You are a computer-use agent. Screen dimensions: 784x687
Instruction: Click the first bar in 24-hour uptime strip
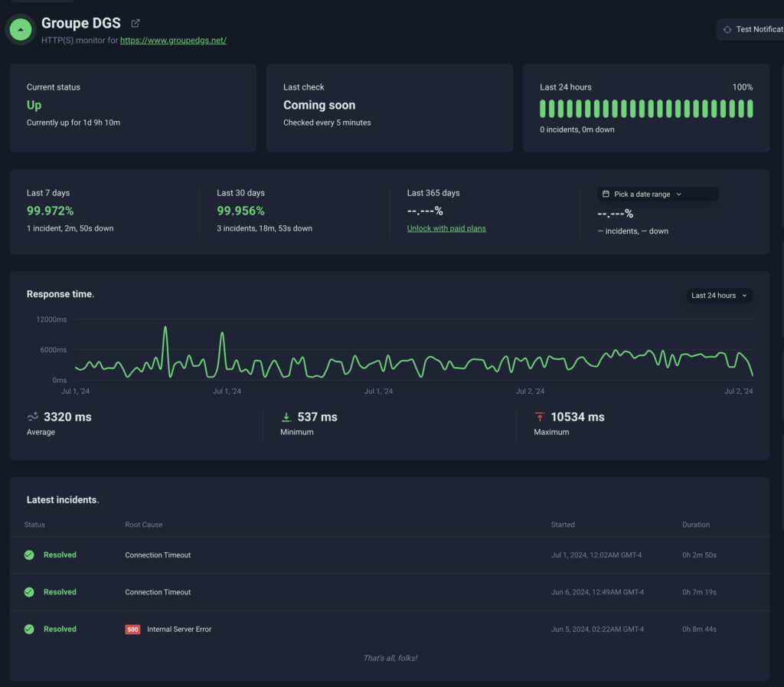click(x=543, y=109)
